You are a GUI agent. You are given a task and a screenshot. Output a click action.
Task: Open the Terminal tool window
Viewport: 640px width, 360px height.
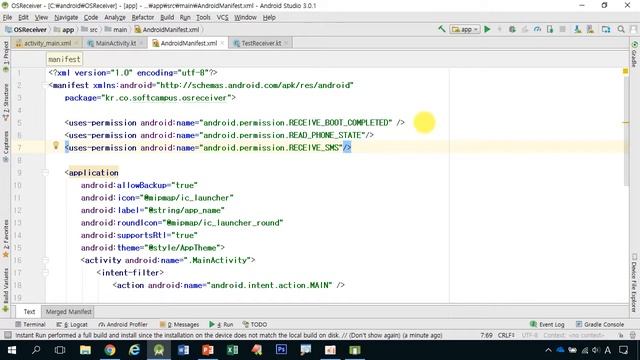[x=30, y=324]
